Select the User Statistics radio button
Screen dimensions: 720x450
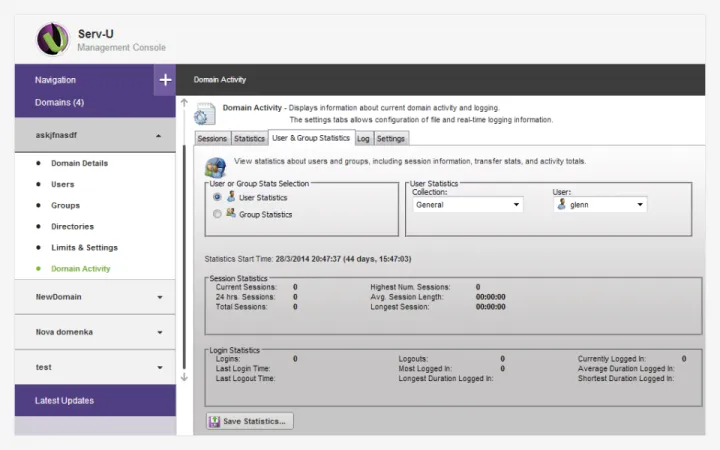click(217, 198)
